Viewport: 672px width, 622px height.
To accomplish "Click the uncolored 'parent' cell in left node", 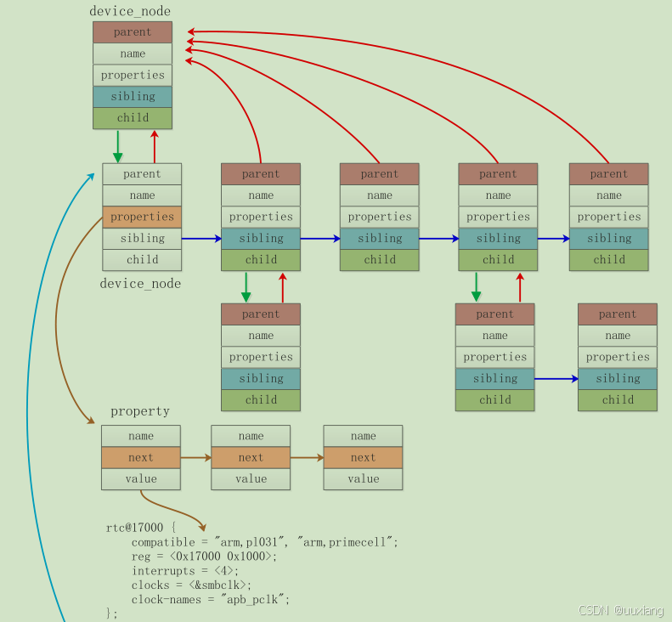I will (x=142, y=174).
